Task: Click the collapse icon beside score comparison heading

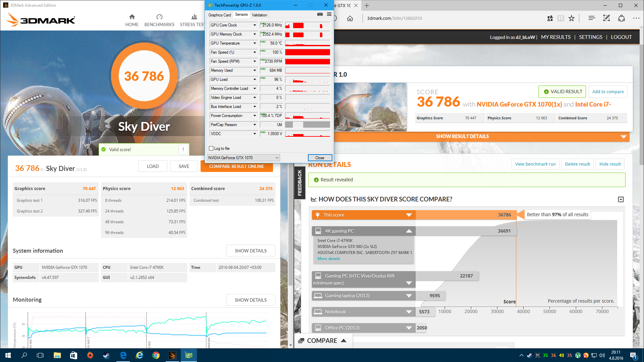Action: pyautogui.click(x=621, y=199)
